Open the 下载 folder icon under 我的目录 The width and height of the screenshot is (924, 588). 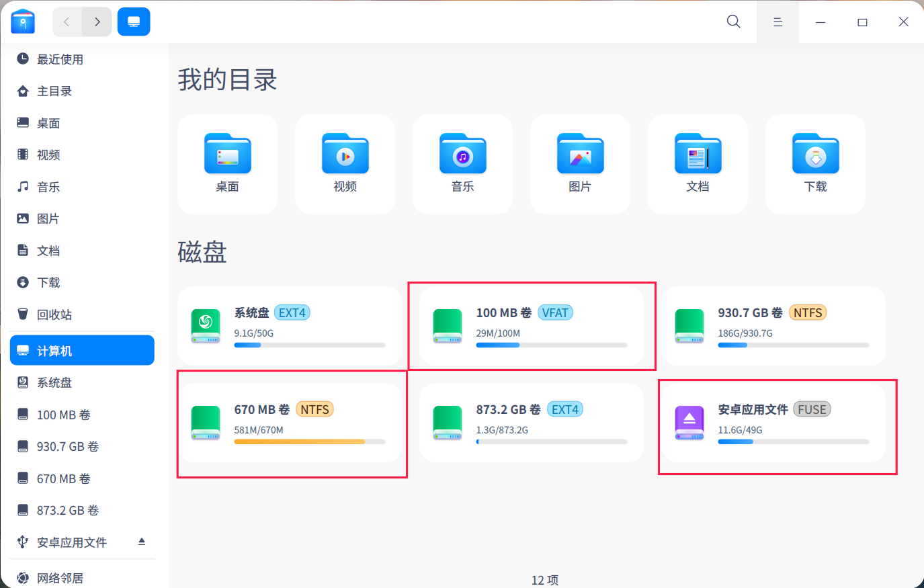point(815,155)
